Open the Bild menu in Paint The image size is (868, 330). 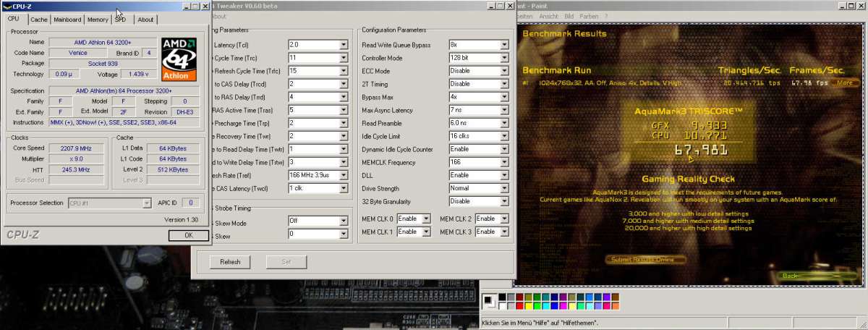tap(569, 16)
